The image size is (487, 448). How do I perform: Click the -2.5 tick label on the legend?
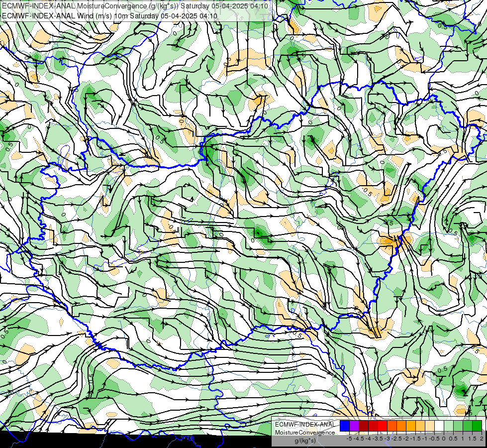coord(396,439)
